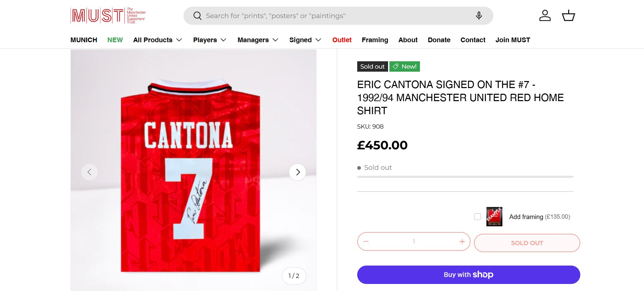The width and height of the screenshot is (644, 291).
Task: Click the Join MUST link
Action: [x=513, y=40]
